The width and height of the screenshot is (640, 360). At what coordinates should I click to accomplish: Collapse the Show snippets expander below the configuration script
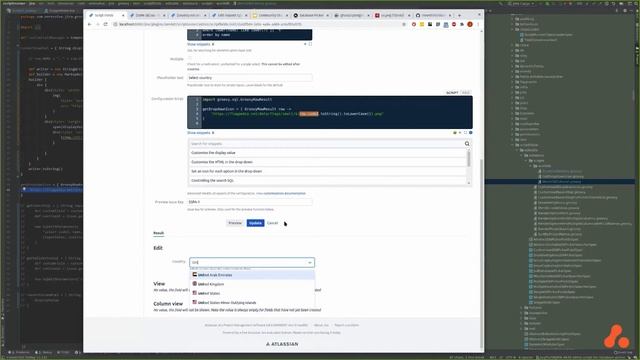(200, 133)
